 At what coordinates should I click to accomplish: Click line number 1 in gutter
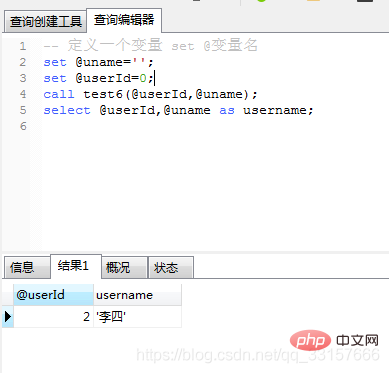[x=23, y=46]
